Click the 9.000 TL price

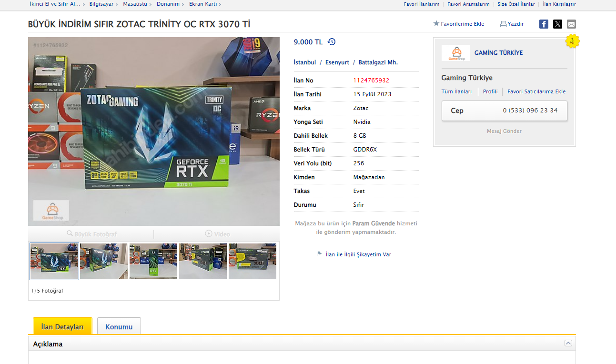click(308, 42)
